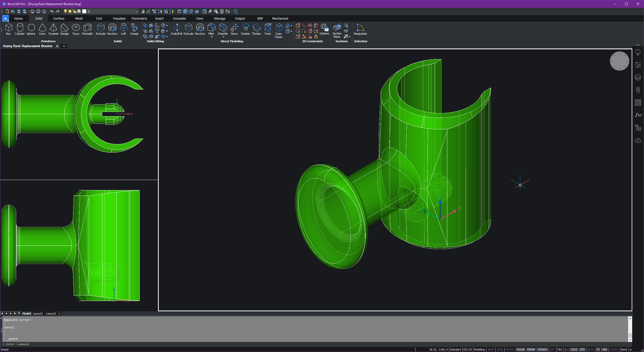Switch to the Mechanical ribbon tab
644x352 pixels.
click(280, 18)
